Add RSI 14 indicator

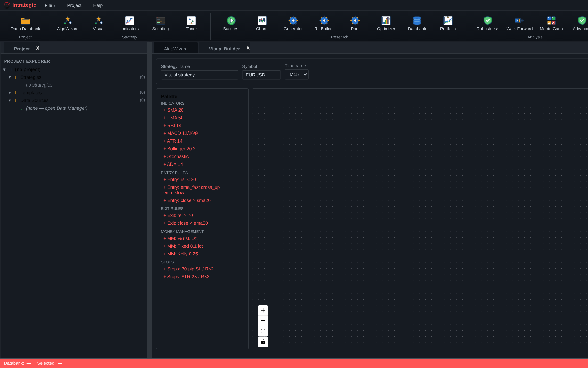click(172, 126)
